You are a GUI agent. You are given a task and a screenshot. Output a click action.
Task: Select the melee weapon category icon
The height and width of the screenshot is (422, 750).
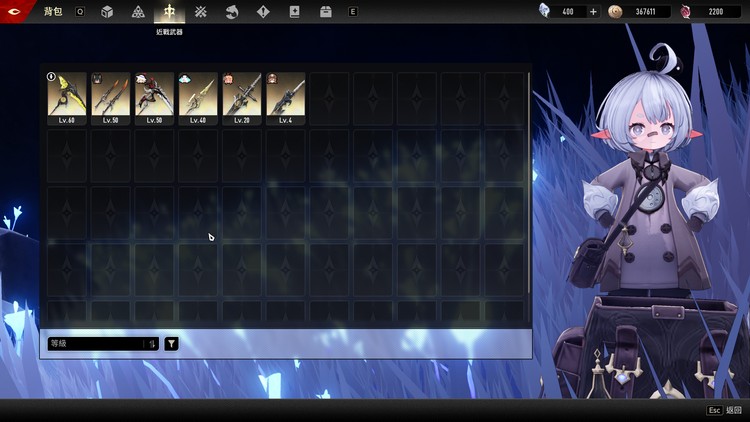169,12
